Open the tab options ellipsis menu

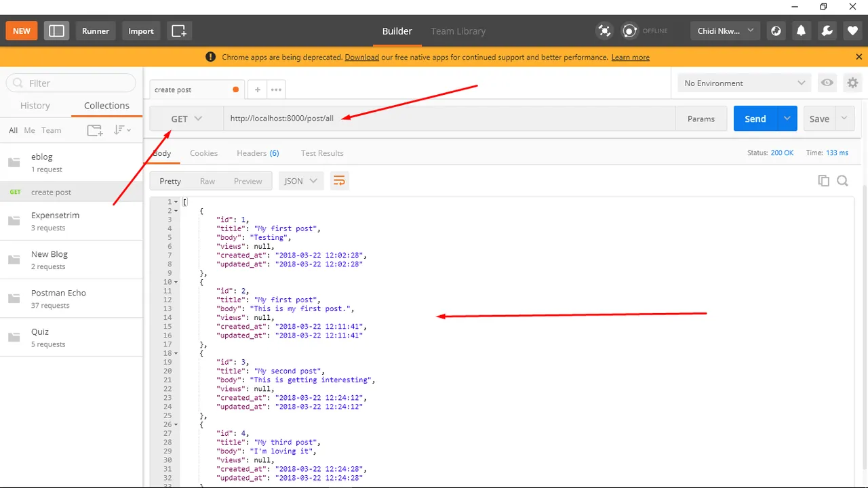point(276,89)
